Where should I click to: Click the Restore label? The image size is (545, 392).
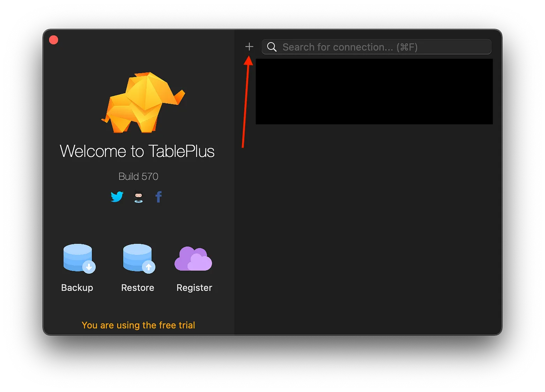138,288
